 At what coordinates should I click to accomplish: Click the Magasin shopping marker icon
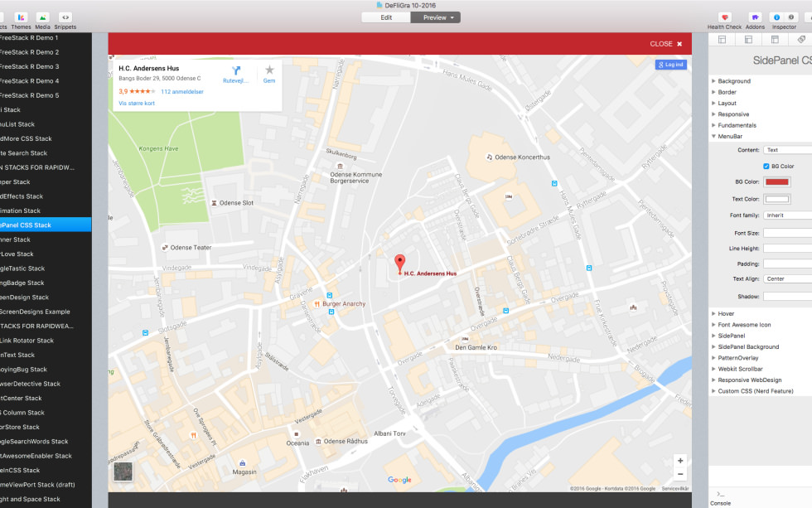tap(242, 463)
